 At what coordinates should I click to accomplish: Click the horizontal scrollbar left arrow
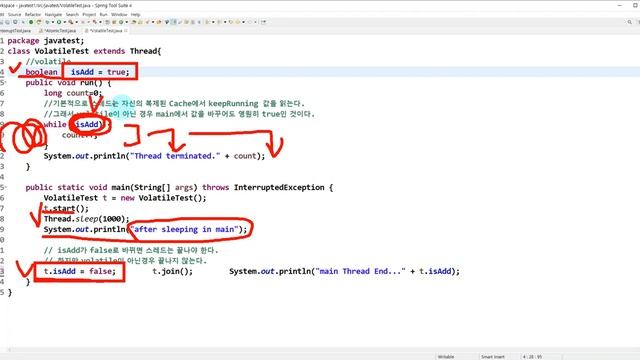[x=9, y=350]
